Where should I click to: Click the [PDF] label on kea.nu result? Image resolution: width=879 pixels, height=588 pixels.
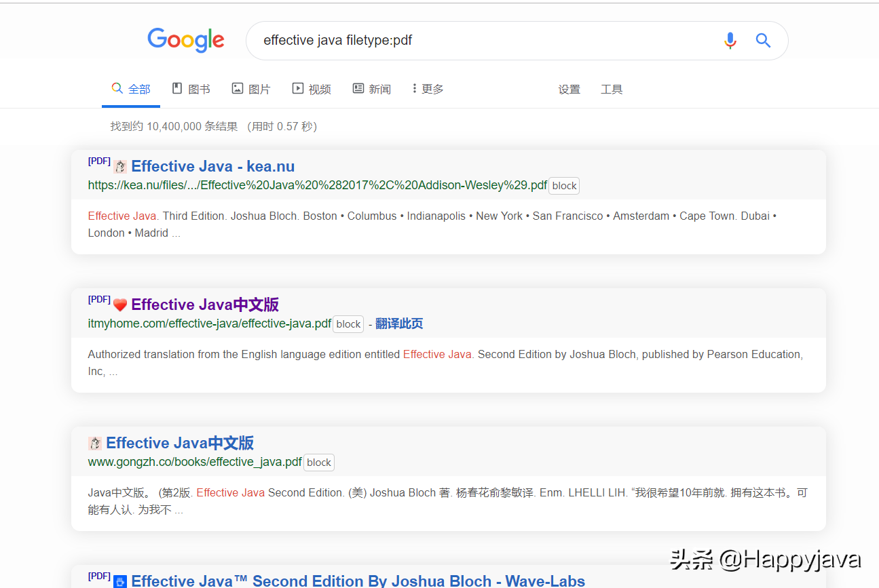point(99,161)
